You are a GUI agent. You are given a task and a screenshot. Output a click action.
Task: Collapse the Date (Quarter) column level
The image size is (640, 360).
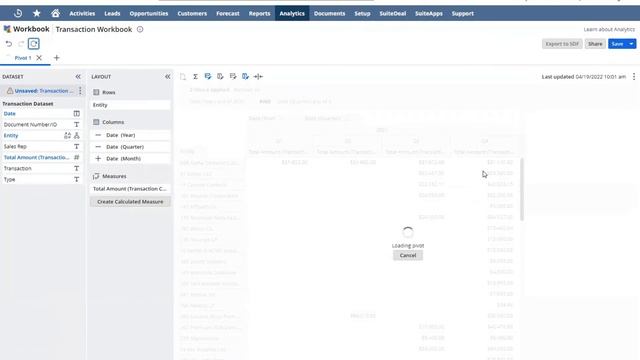tap(98, 147)
